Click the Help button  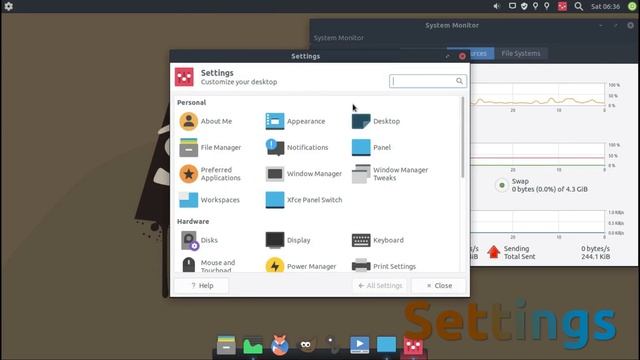point(202,286)
